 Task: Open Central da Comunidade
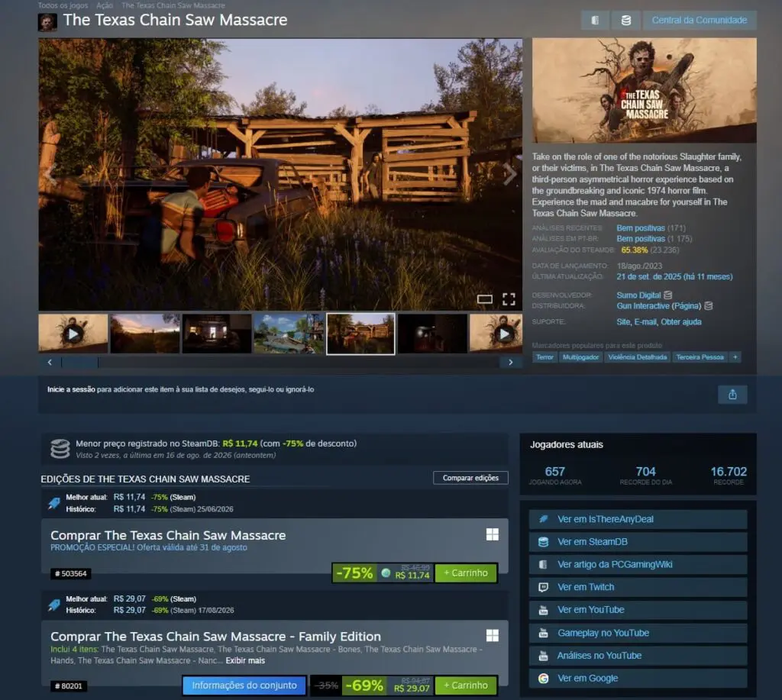coord(700,21)
